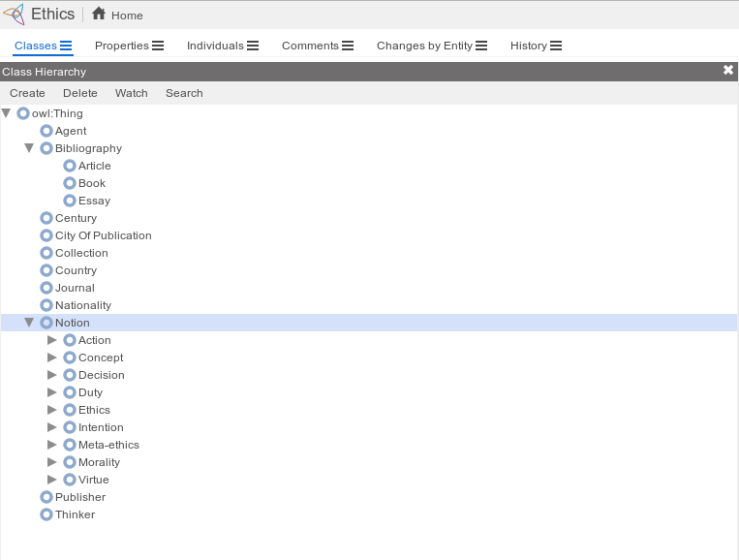Expand the Decision class node

coord(52,375)
